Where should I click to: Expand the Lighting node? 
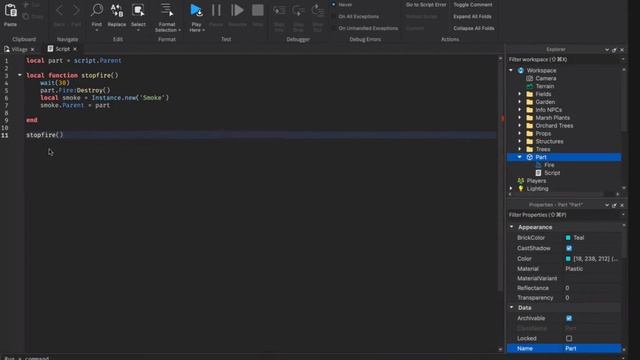point(511,189)
